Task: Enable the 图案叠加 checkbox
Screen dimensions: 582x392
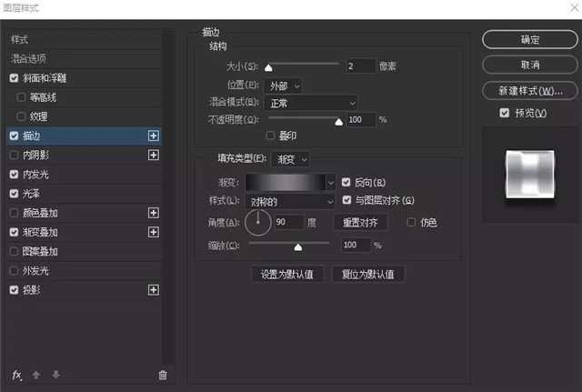Action: pyautogui.click(x=15, y=251)
